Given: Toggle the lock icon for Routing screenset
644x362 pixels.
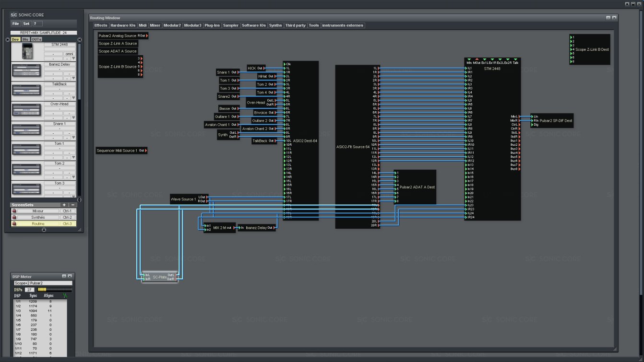Looking at the screenshot, I should click(x=14, y=224).
